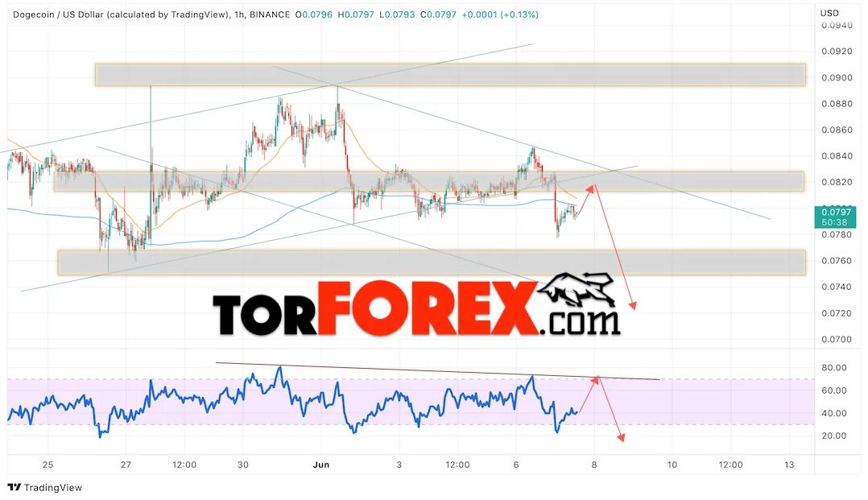Click the 0.0840 price axis label
The image size is (868, 500).
coord(837,156)
